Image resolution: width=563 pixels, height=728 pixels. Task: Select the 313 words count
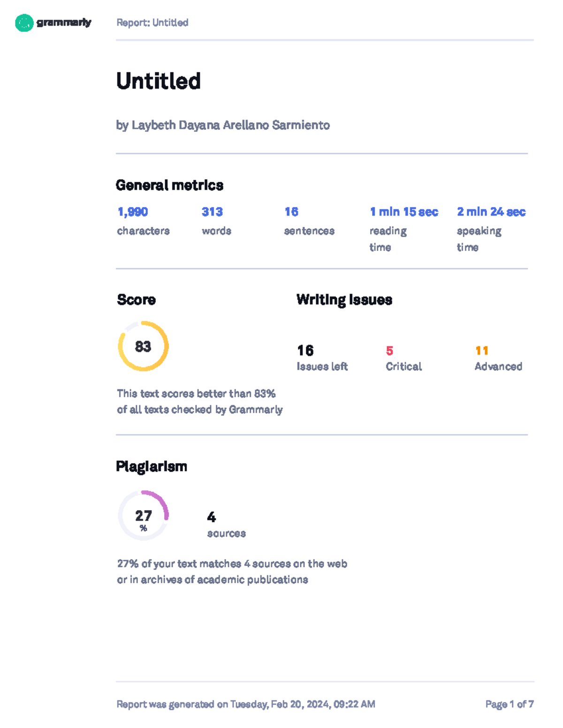tap(212, 212)
